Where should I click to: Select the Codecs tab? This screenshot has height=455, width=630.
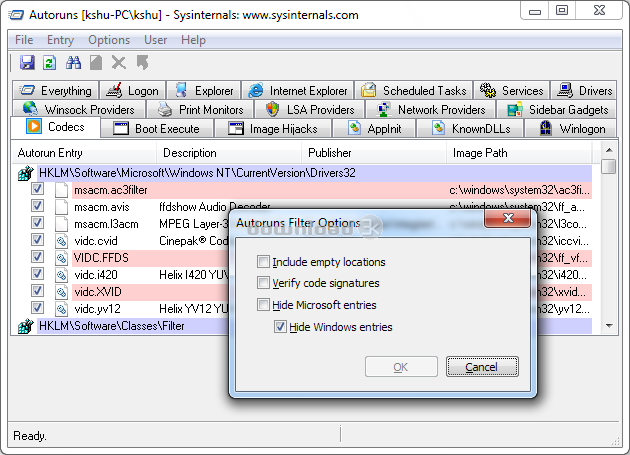click(55, 127)
